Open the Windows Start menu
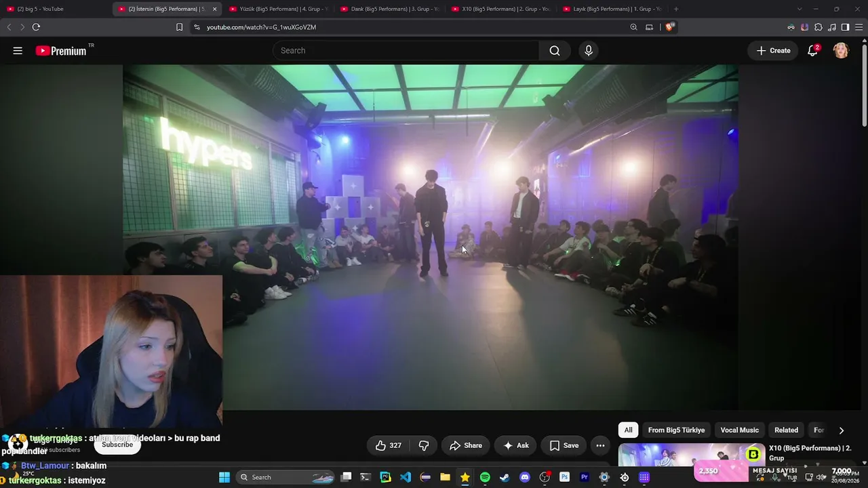Image resolution: width=868 pixels, height=488 pixels. click(224, 477)
